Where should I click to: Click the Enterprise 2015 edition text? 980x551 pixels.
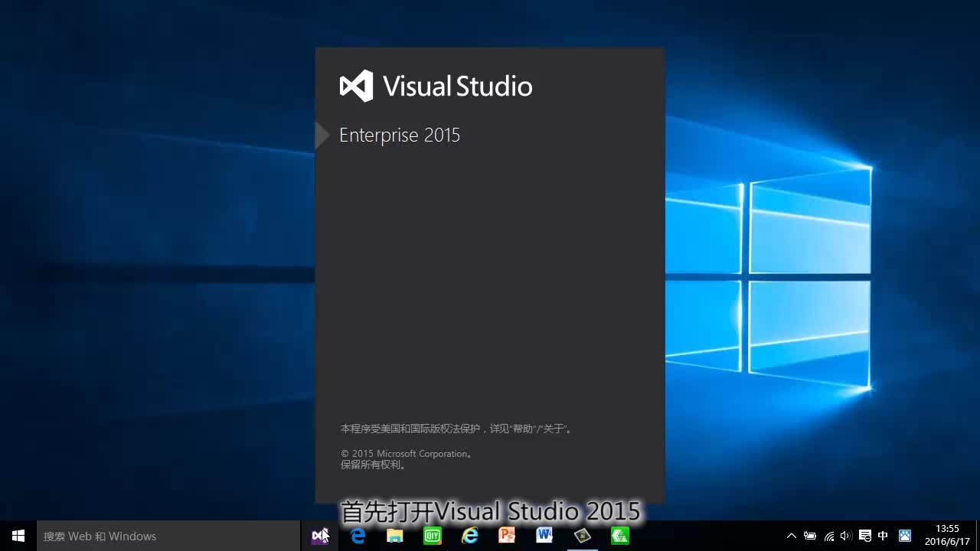click(400, 135)
